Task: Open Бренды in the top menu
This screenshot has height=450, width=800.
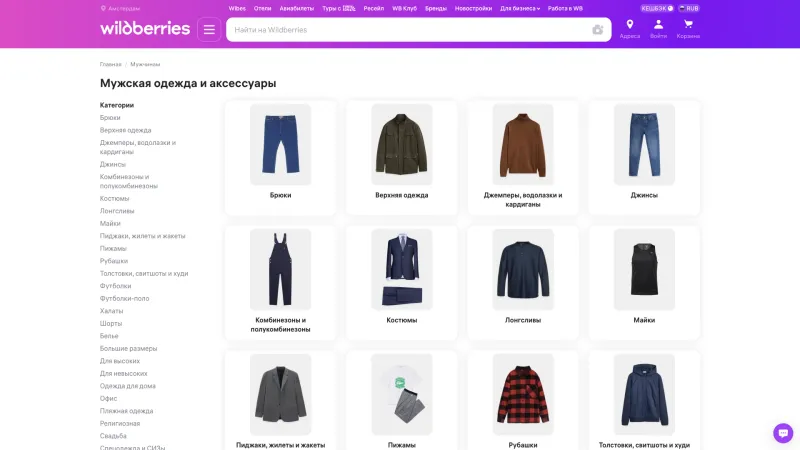Action: [x=436, y=8]
